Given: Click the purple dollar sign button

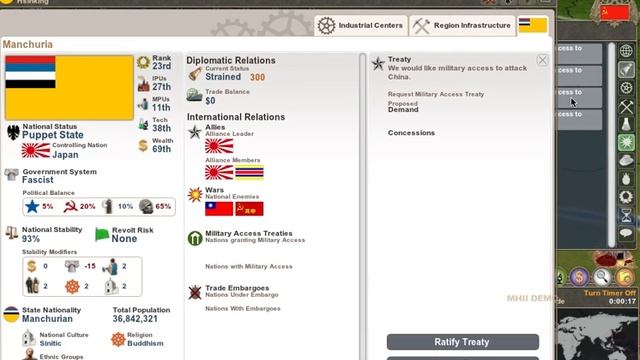Looking at the screenshot, I should (579, 277).
